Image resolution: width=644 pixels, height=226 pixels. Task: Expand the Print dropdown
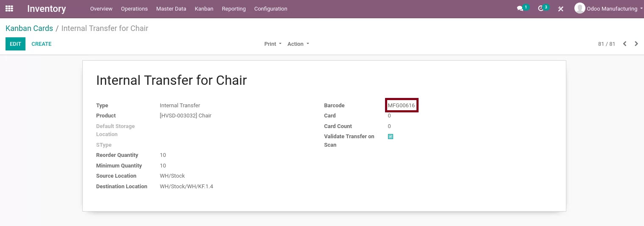pyautogui.click(x=273, y=44)
